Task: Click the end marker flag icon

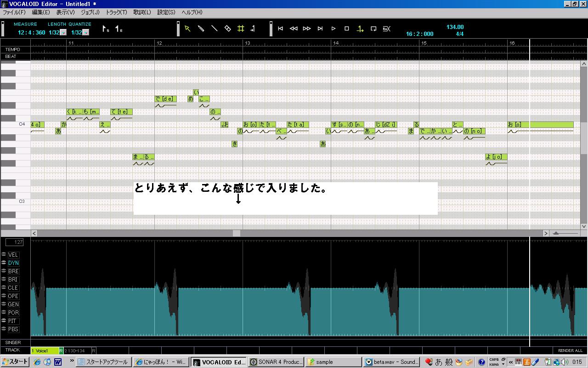Action: pyautogui.click(x=119, y=29)
